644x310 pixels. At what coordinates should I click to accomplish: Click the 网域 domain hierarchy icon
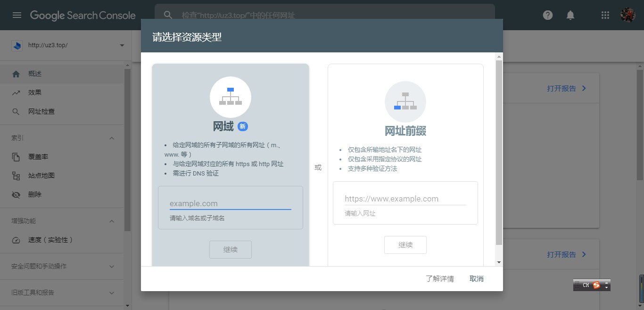231,97
